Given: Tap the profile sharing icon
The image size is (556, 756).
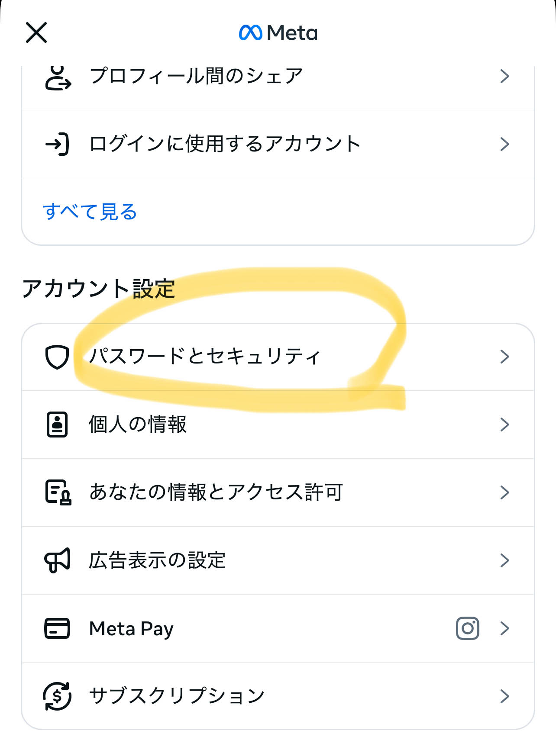Looking at the screenshot, I should pyautogui.click(x=58, y=77).
